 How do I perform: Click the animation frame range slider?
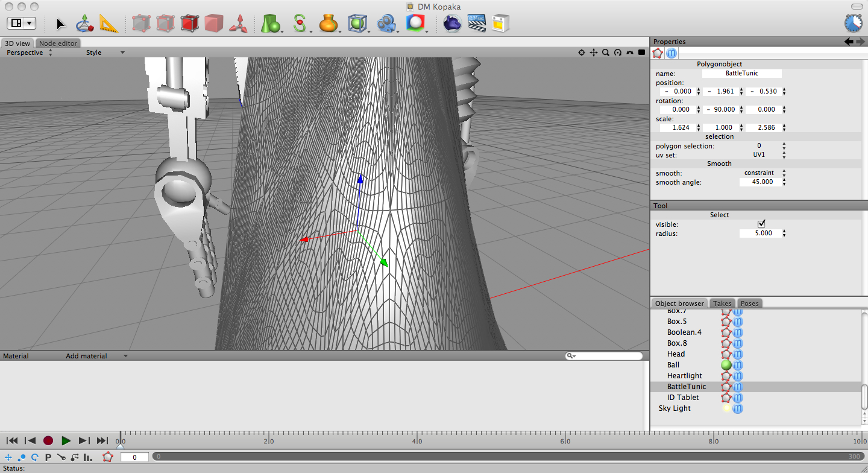click(508, 457)
